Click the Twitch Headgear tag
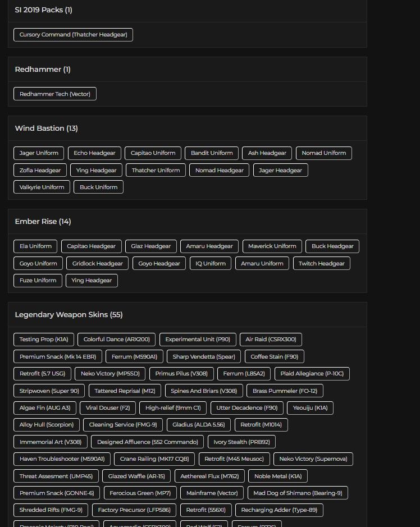The height and width of the screenshot is (527, 420). (x=322, y=264)
